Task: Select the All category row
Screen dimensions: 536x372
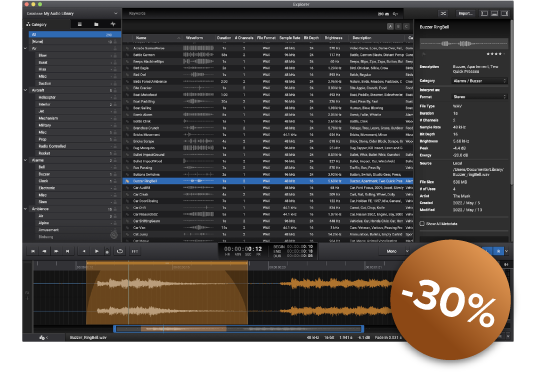Action: pos(75,35)
